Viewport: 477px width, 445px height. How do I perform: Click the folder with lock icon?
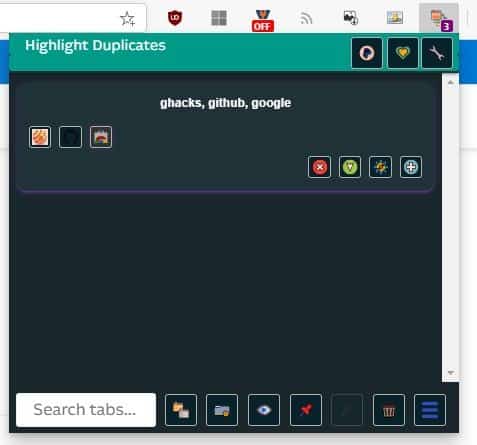click(x=222, y=410)
